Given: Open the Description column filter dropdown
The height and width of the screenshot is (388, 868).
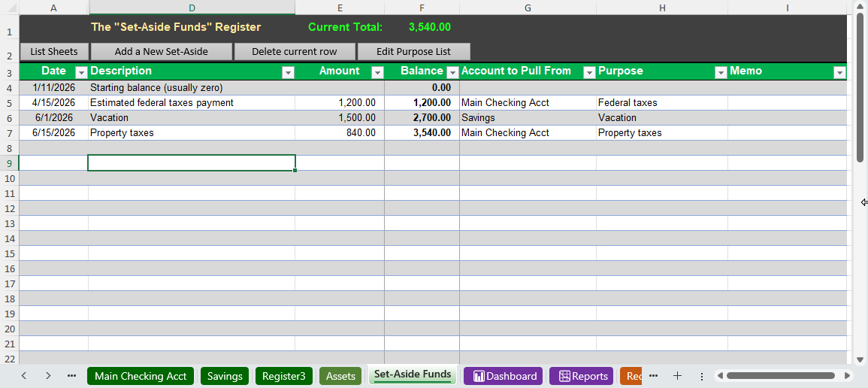Looking at the screenshot, I should coord(287,72).
